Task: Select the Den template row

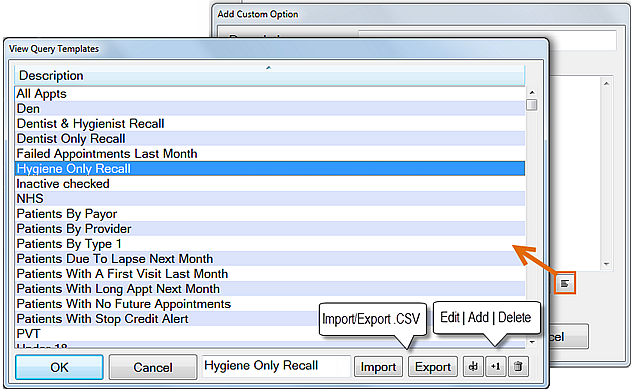Action: tap(270, 109)
